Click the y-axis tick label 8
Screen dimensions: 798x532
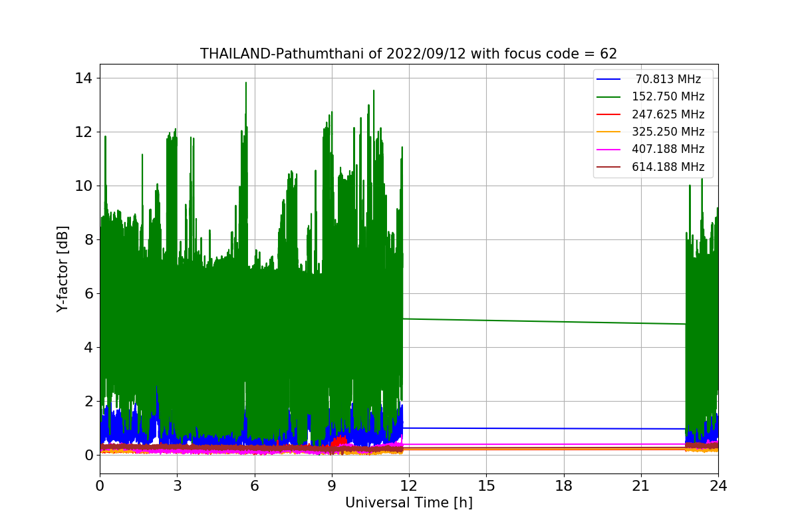88,239
